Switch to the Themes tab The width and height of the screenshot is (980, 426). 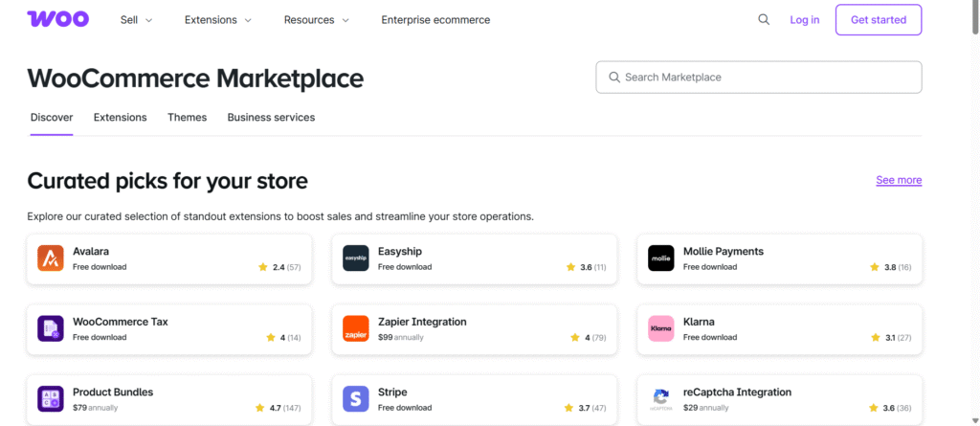pos(187,118)
